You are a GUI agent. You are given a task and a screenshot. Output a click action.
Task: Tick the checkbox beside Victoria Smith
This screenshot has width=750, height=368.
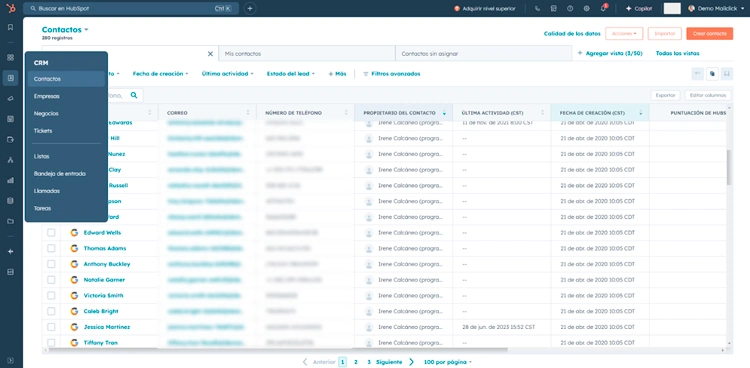[x=51, y=296]
